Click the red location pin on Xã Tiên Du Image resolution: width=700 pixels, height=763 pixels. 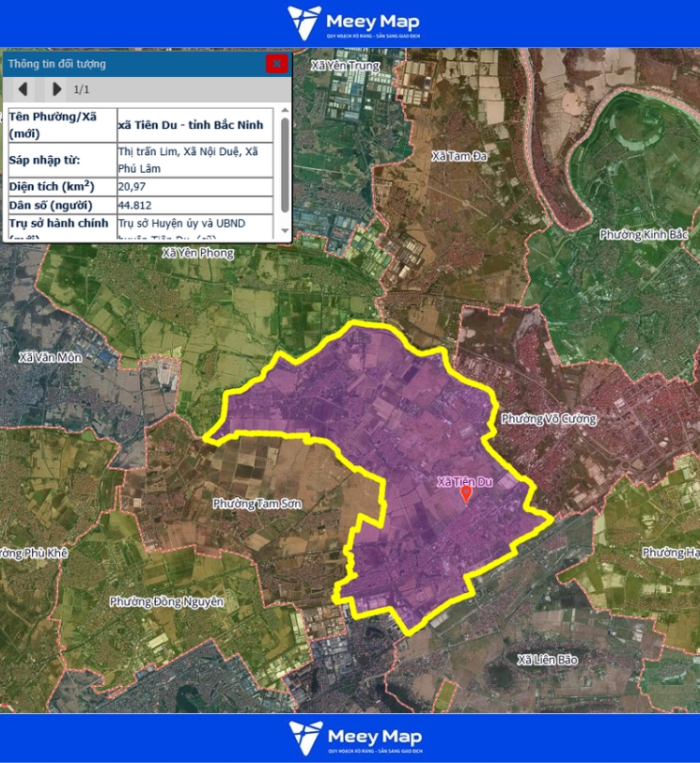(x=466, y=493)
